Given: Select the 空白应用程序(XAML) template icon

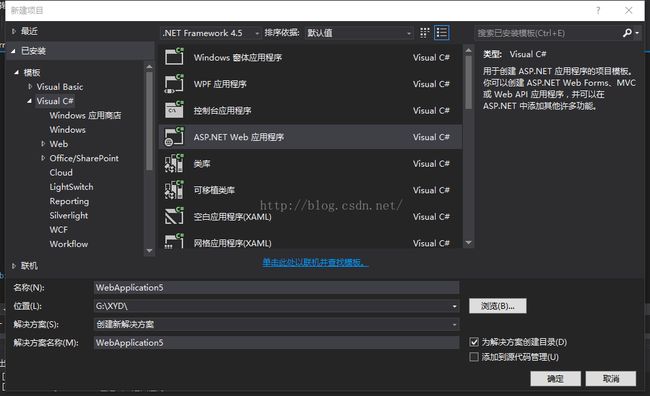Looking at the screenshot, I should pyautogui.click(x=174, y=216).
